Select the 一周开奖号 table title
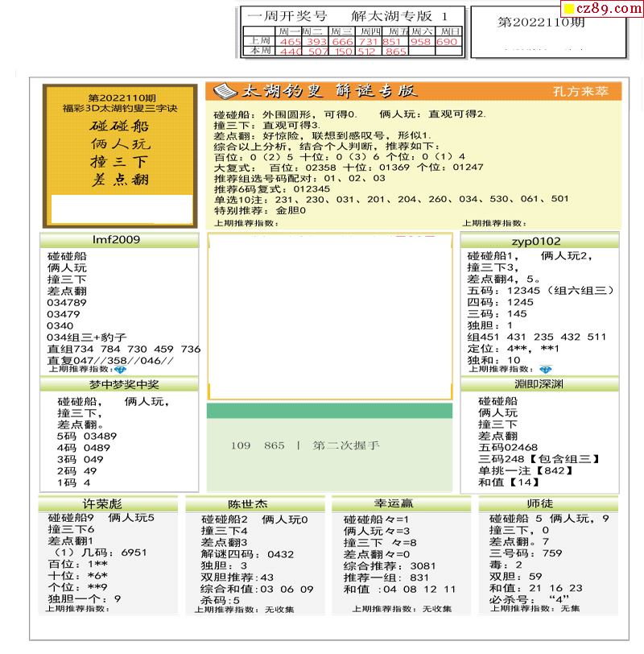The height and width of the screenshot is (654, 644). (x=287, y=16)
